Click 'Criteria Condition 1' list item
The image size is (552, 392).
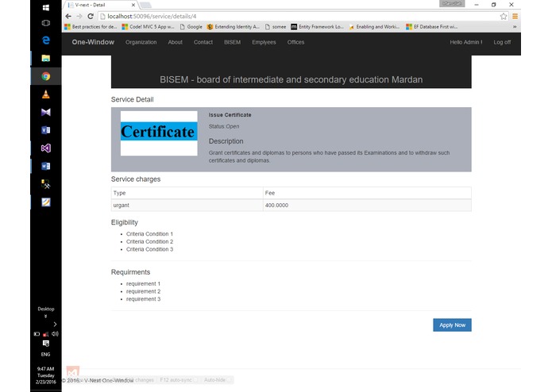(149, 234)
